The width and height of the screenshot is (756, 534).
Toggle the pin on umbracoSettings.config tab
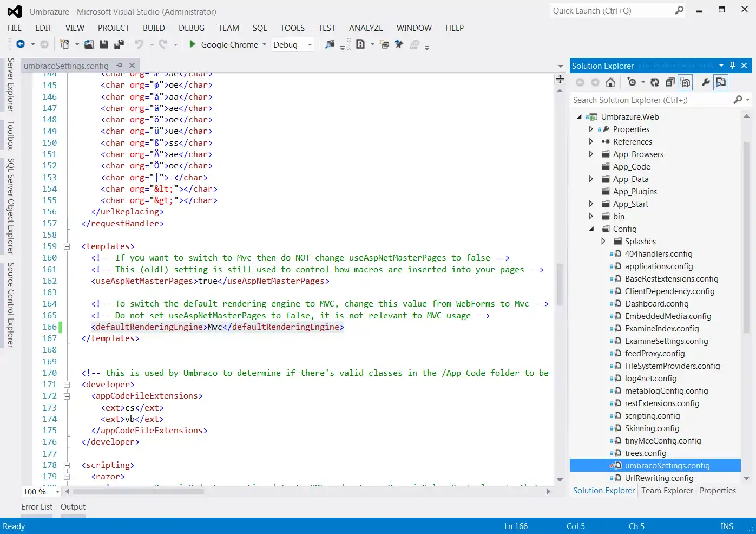pyautogui.click(x=120, y=66)
